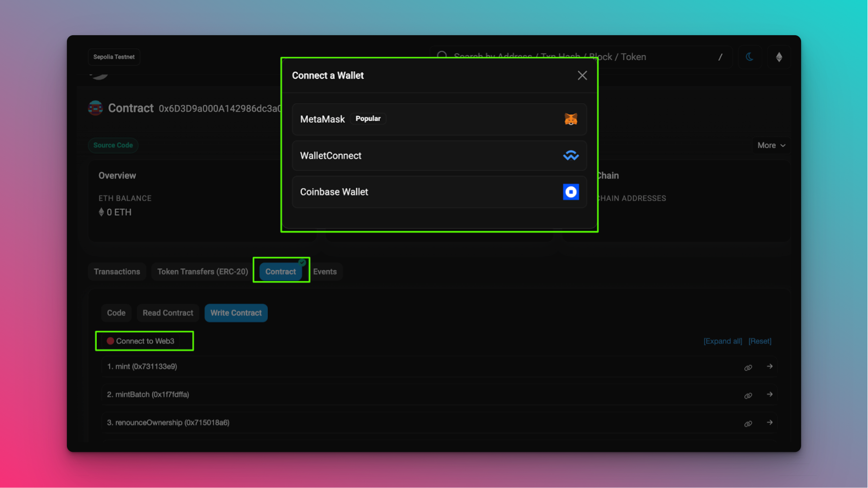Open the Transactions tab
The height and width of the screenshot is (488, 868).
(117, 272)
